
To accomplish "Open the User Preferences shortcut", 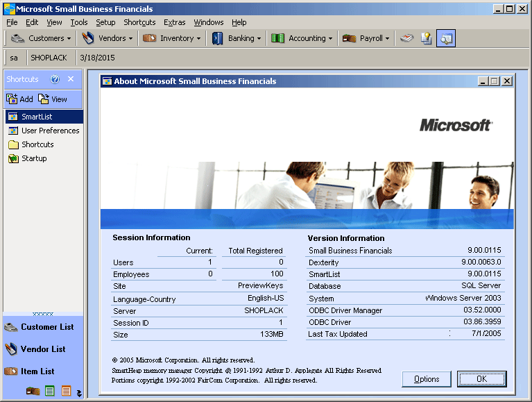I will tap(44, 131).
